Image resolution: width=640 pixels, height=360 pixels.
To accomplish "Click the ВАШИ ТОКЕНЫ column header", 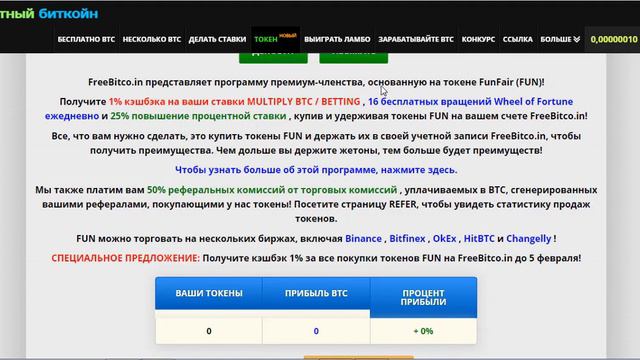I will pos(209,293).
